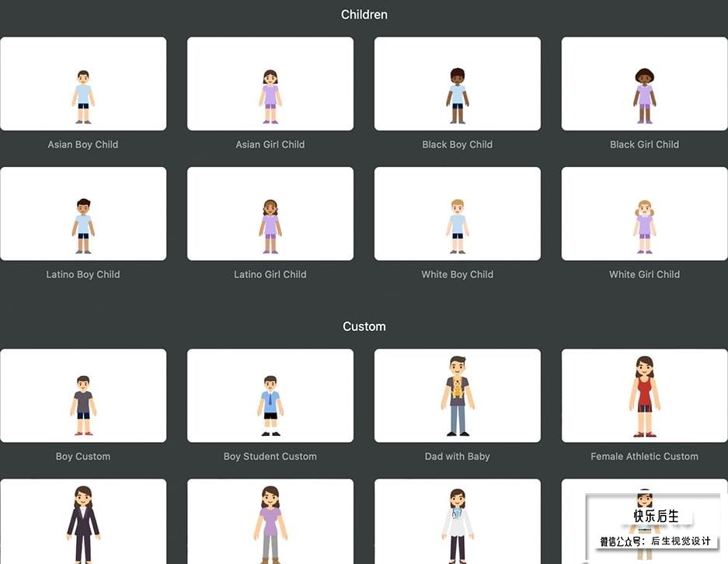Click the Asian Girl Child label
This screenshot has width=728, height=564.
point(270,144)
